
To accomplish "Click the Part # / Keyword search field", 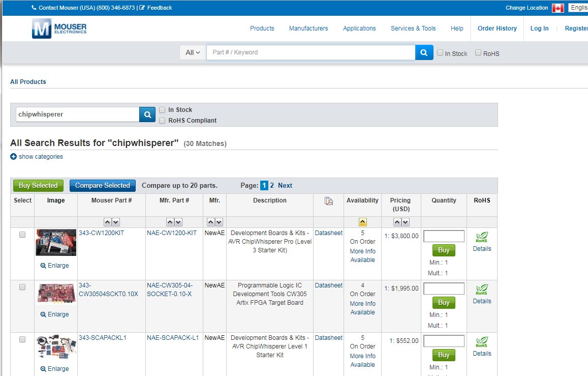I will [x=311, y=52].
